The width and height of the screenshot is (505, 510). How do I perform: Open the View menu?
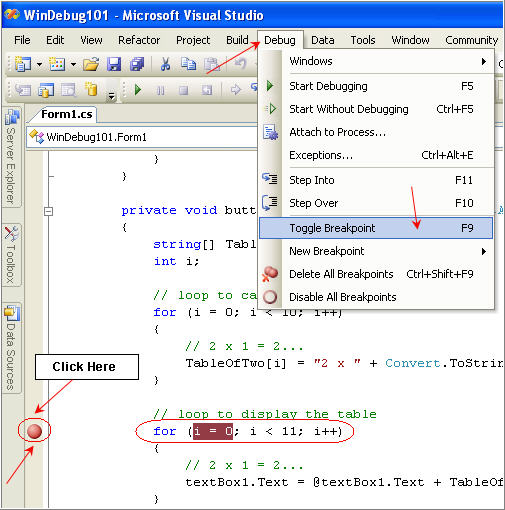pos(91,40)
